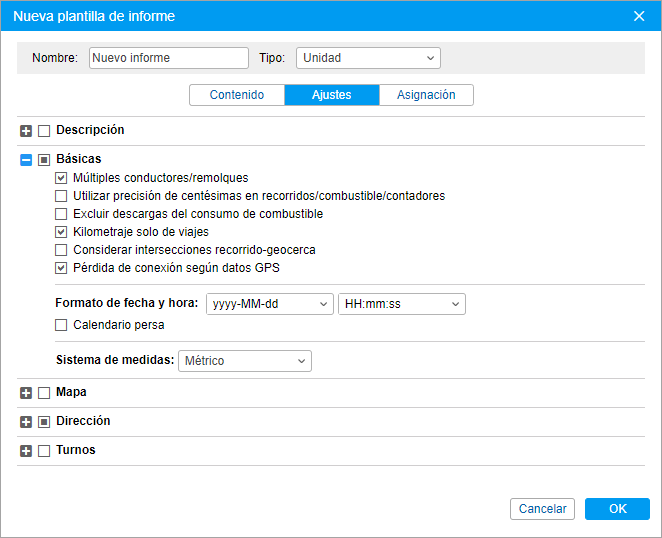Toggle the Dirección group checkbox

pos(44,422)
